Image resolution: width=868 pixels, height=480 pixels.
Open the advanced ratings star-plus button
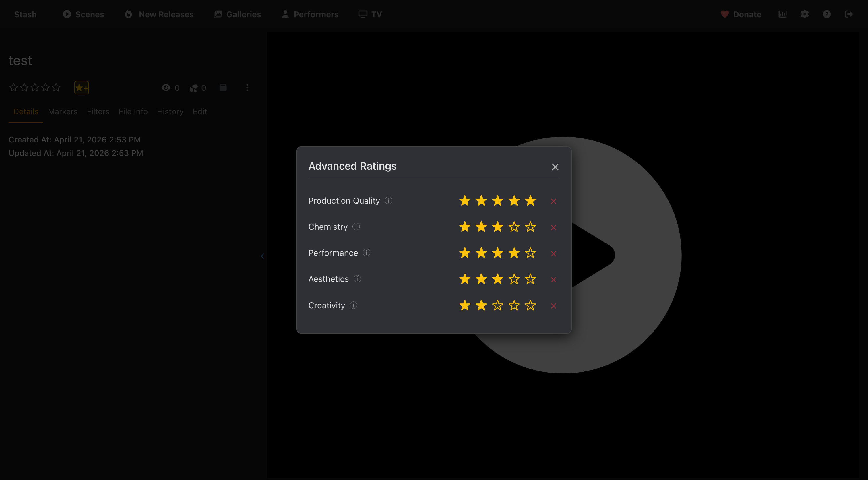[82, 88]
